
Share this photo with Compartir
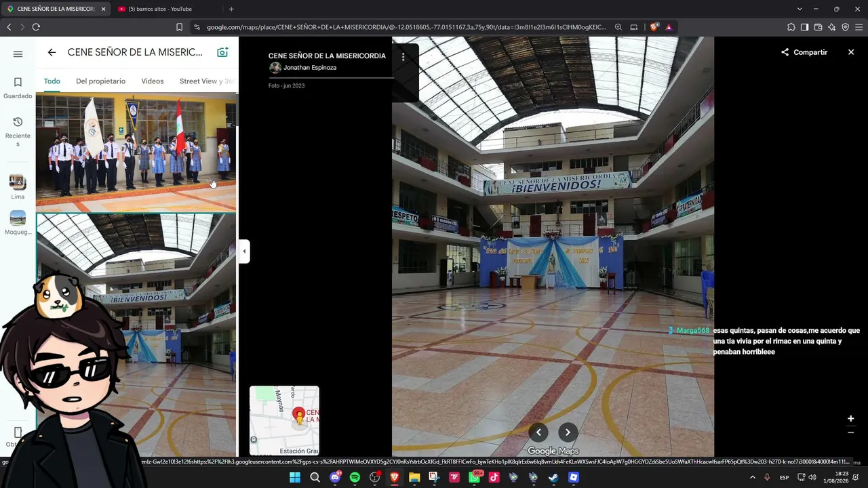804,52
